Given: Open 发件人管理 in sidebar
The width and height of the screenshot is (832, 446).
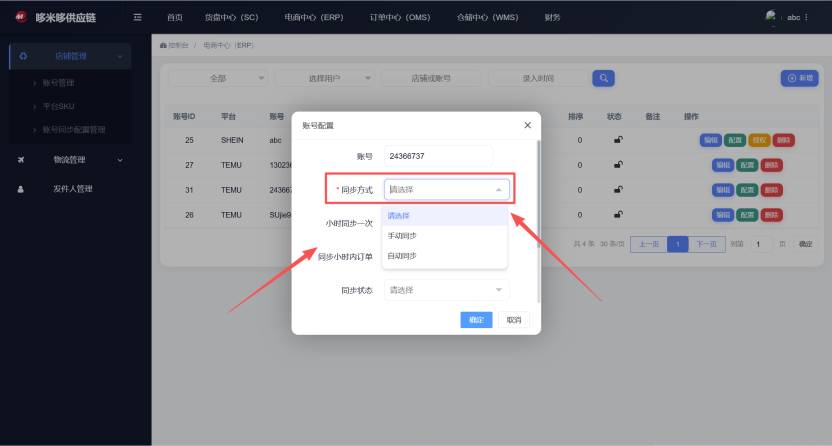Looking at the screenshot, I should [73, 189].
